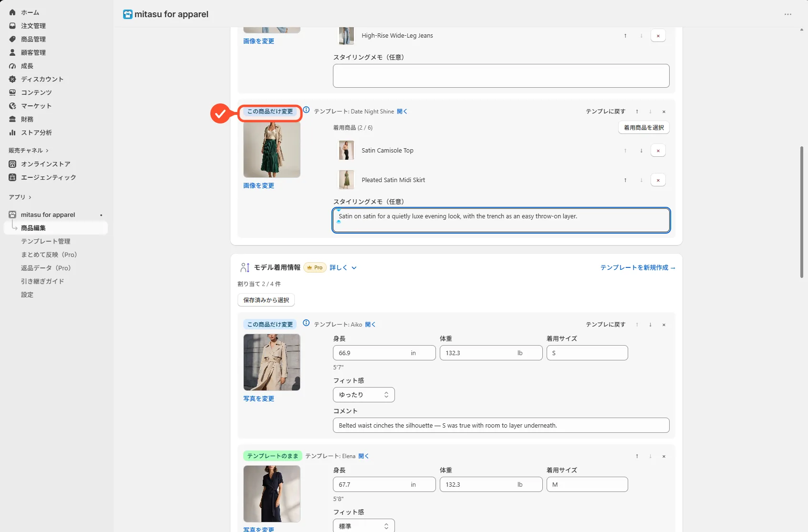Toggle この商品だけ変更 badge on Aiko card

click(270, 325)
